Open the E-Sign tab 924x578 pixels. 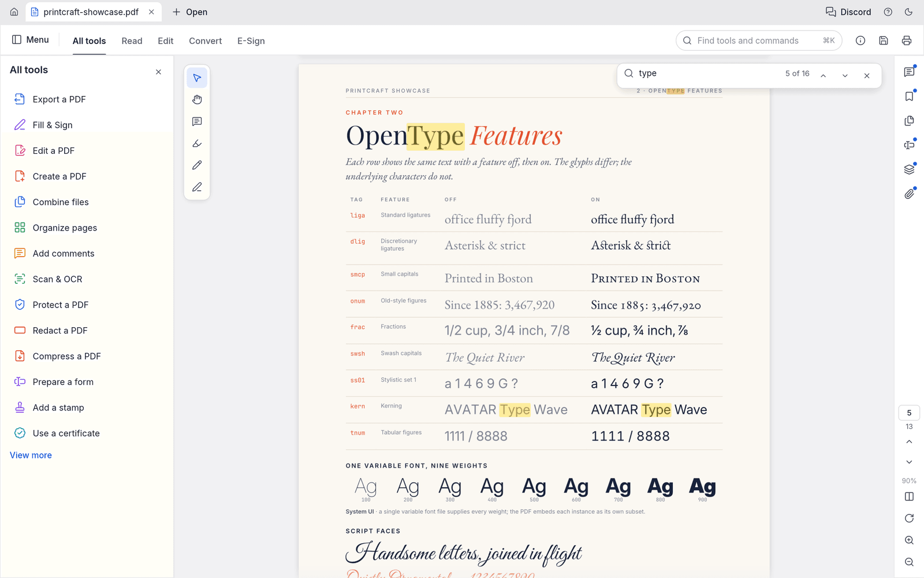click(x=251, y=41)
